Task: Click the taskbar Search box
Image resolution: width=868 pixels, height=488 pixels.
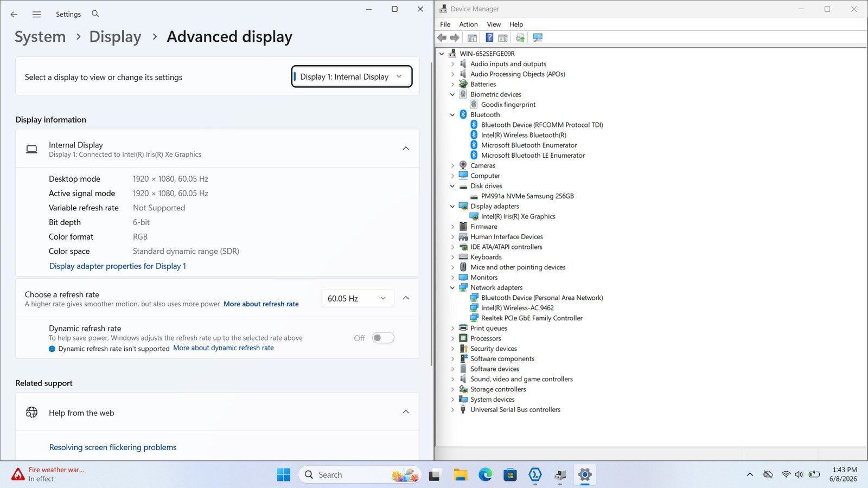Action: 360,475
